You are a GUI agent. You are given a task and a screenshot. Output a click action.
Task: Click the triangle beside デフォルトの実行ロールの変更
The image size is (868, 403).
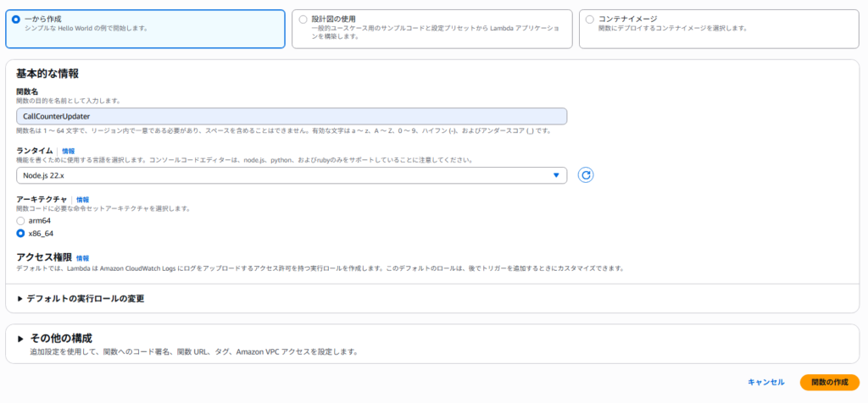(20, 299)
